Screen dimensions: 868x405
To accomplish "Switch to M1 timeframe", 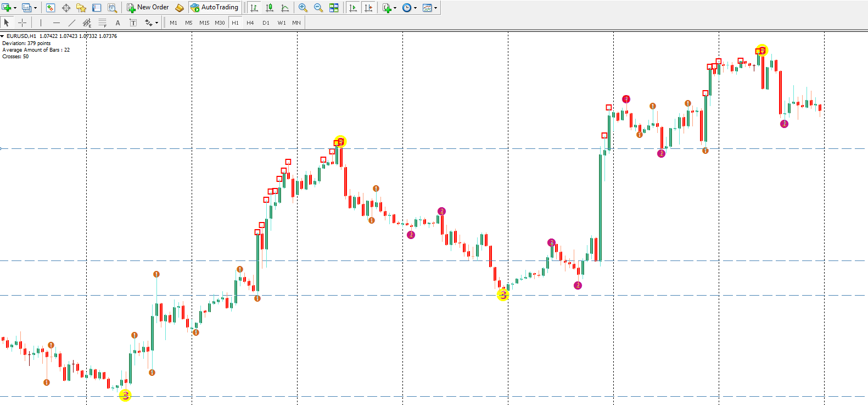I will 173,23.
